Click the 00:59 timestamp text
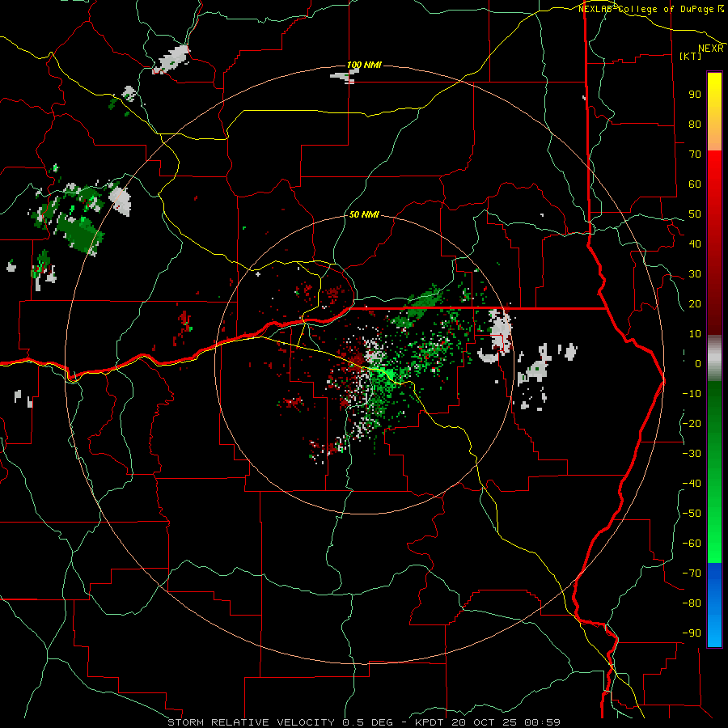The width and height of the screenshot is (728, 728). (542, 722)
